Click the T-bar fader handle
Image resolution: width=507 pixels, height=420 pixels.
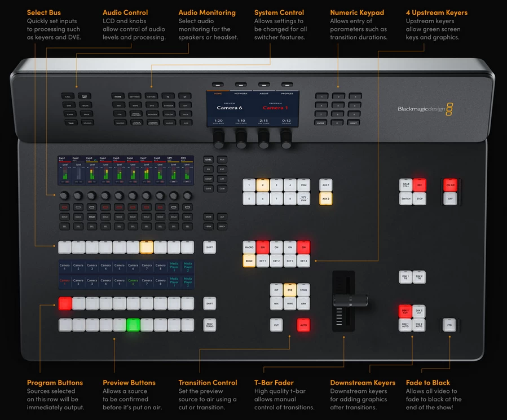pos(350,301)
